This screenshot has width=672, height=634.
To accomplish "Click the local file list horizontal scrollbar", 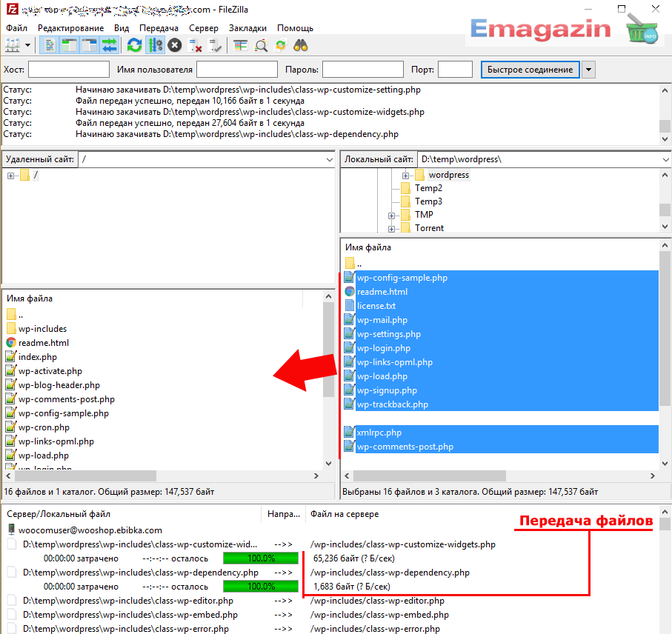I will pyautogui.click(x=430, y=476).
